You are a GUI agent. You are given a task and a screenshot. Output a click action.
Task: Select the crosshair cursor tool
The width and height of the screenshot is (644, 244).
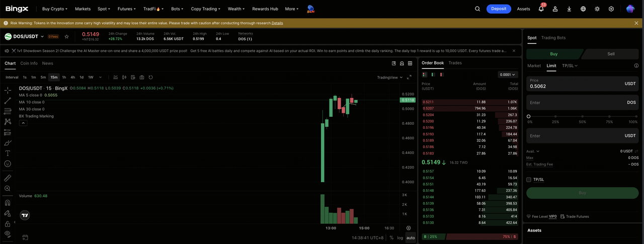point(8,90)
